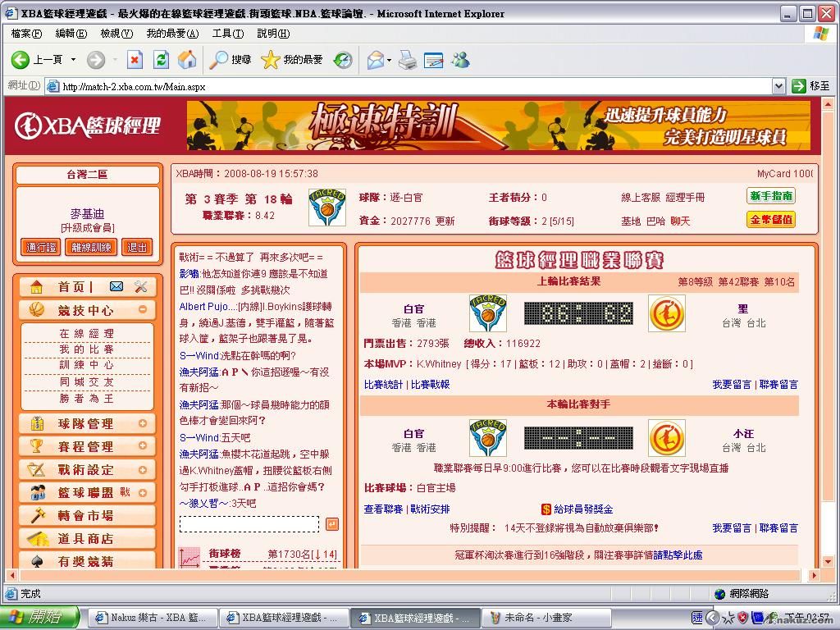The height and width of the screenshot is (630, 840).
Task: Click the gold coin icon by 給球員發獎金
Action: coord(546,509)
